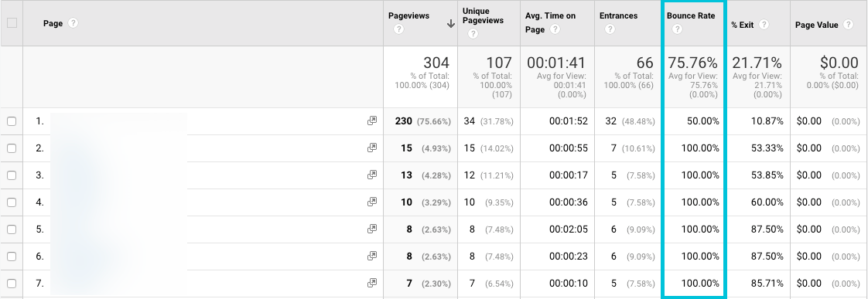This screenshot has width=868, height=299.
Task: Toggle the select-all checkbox in header
Action: click(x=12, y=23)
